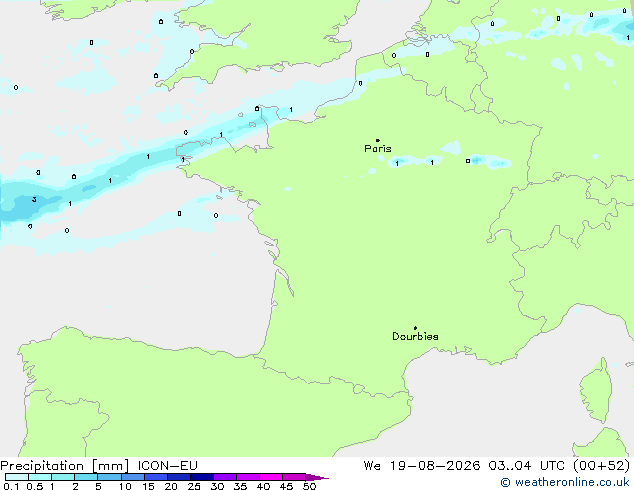
Task: Pick the dark navy swatch between 25 and 30
Action: [x=202, y=477]
